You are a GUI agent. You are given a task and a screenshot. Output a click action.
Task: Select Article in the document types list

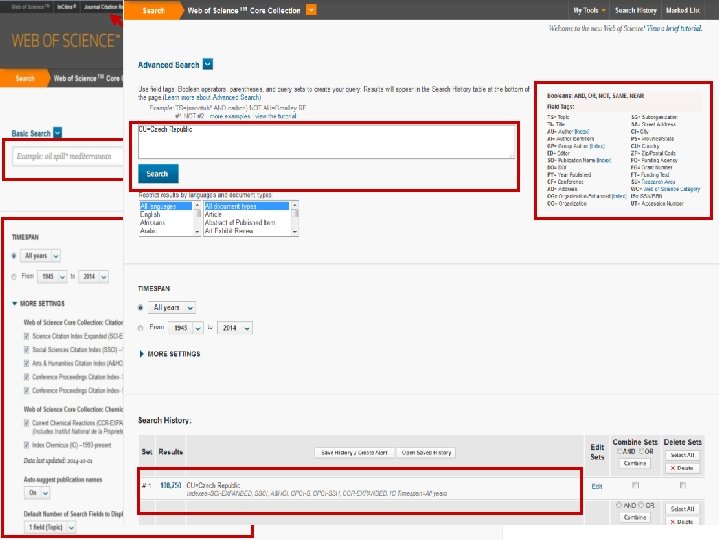click(213, 214)
